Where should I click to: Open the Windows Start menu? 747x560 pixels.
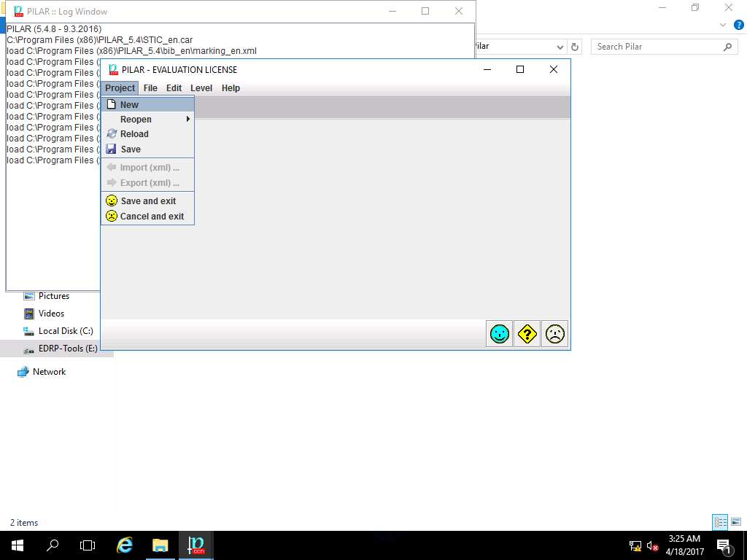(18, 545)
